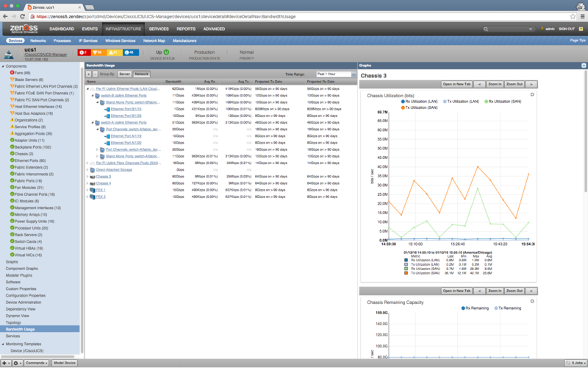Open the REPORTS menu tab

point(186,29)
